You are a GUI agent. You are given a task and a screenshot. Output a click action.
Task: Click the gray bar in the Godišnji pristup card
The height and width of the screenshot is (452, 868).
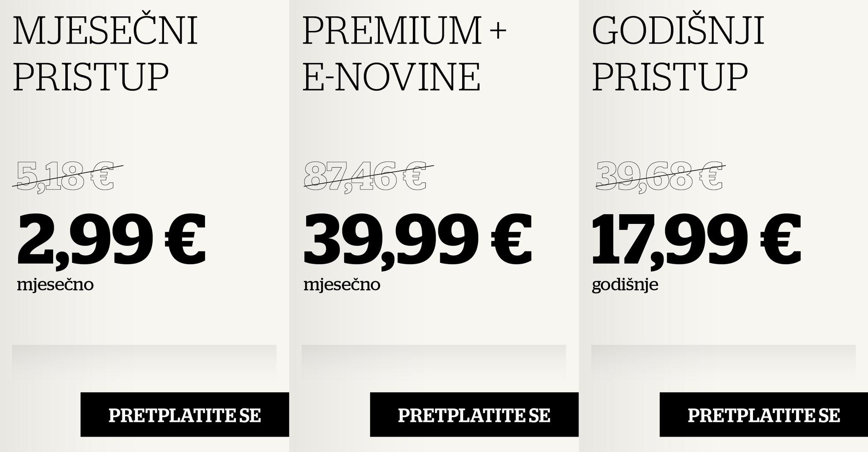pos(723,359)
